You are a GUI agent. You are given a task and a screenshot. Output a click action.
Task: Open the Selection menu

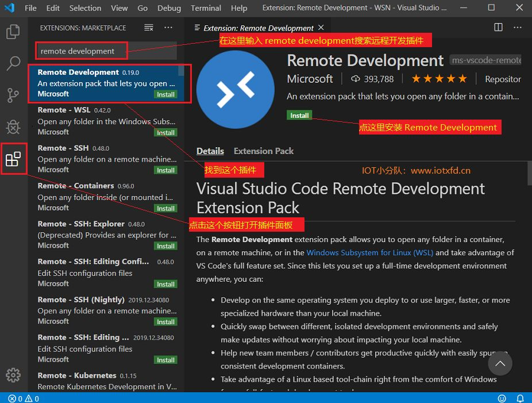[x=85, y=8]
